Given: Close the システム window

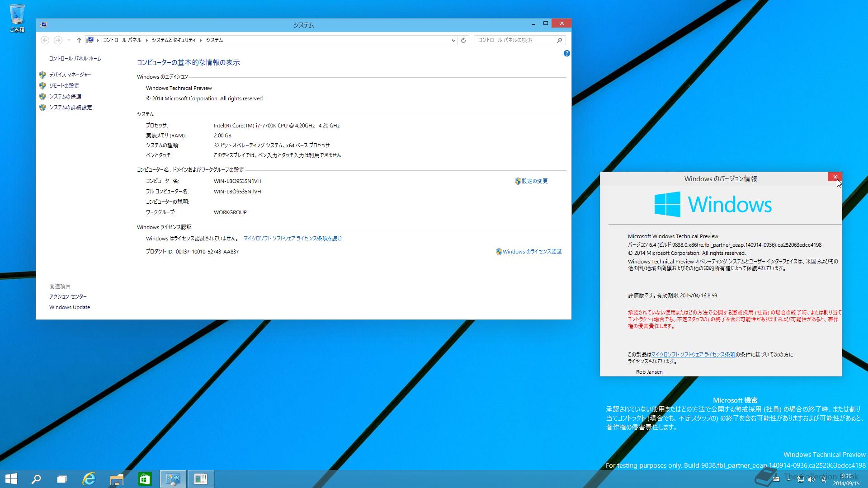Looking at the screenshot, I should coord(561,23).
